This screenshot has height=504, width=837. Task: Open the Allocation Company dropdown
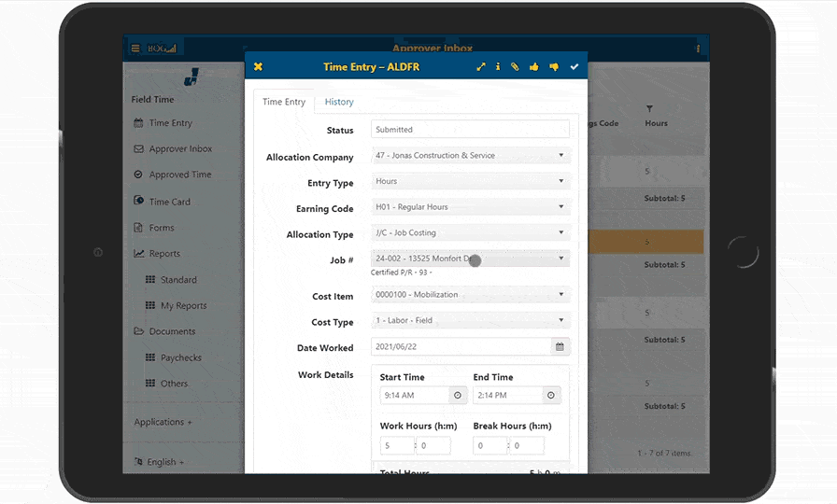click(470, 155)
